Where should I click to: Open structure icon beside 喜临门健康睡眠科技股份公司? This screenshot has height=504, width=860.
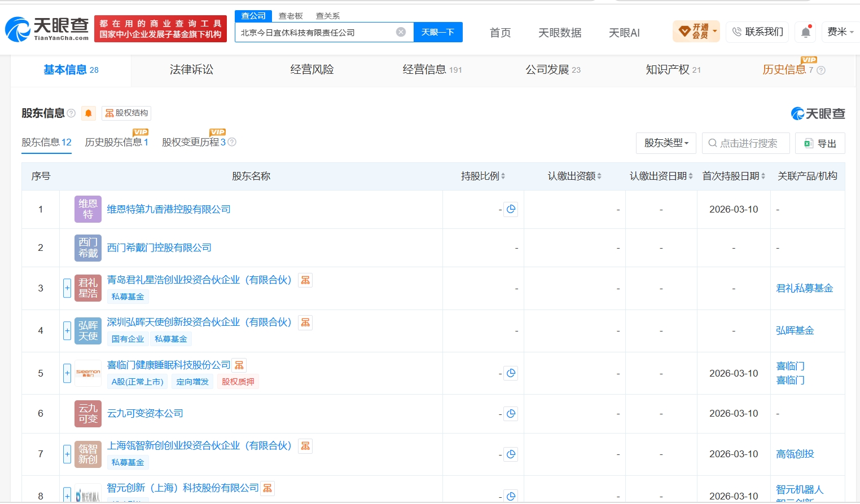(239, 365)
